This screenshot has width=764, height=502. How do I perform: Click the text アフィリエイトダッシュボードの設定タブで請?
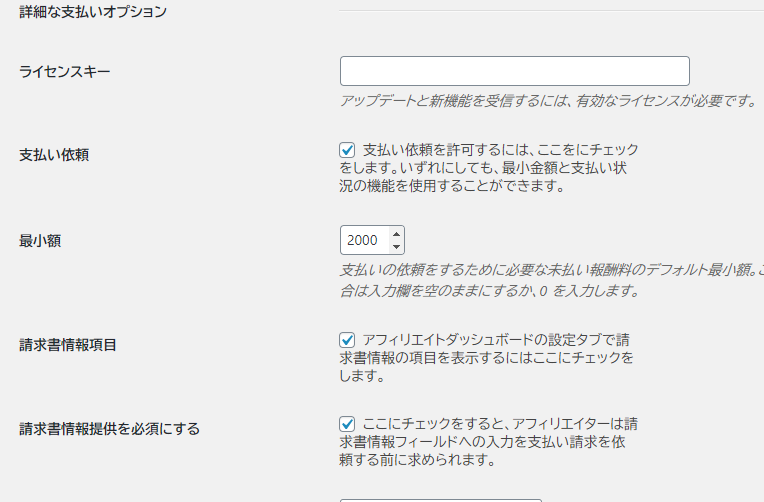(x=496, y=340)
